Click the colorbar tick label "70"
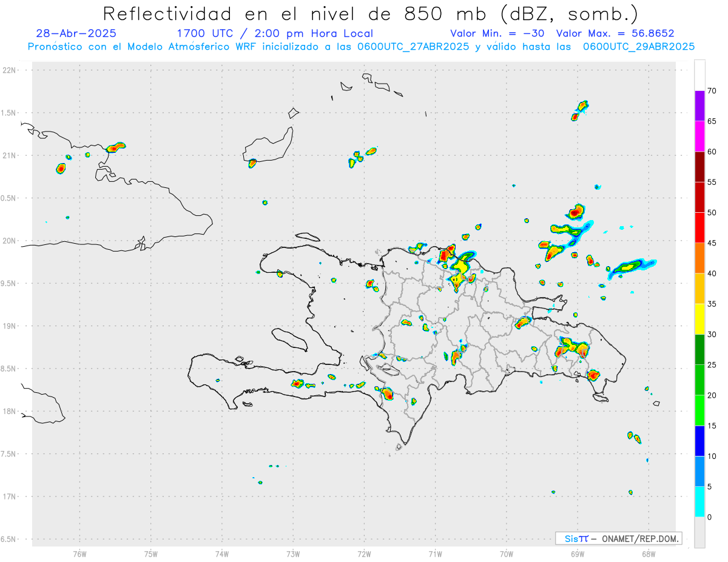The width and height of the screenshot is (728, 562). click(712, 91)
